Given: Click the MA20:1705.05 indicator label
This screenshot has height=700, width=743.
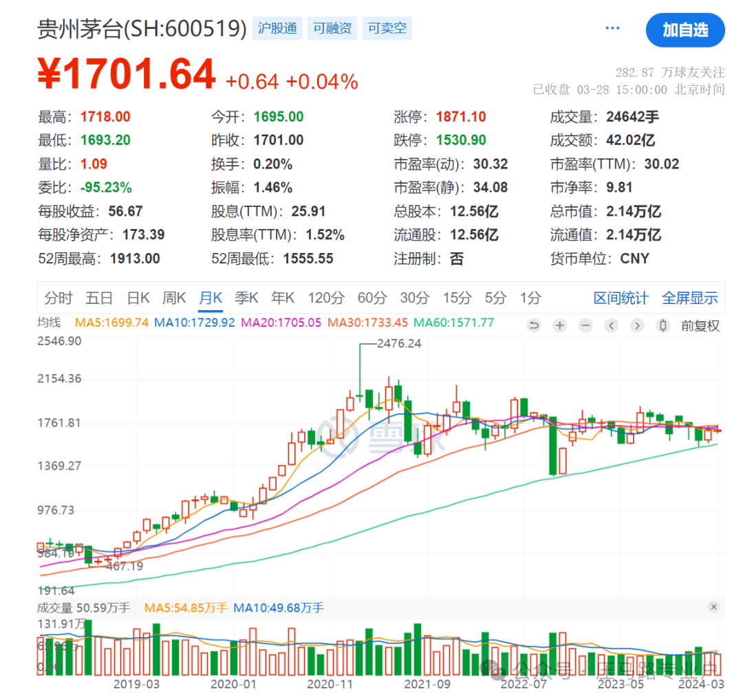Looking at the screenshot, I should (281, 322).
